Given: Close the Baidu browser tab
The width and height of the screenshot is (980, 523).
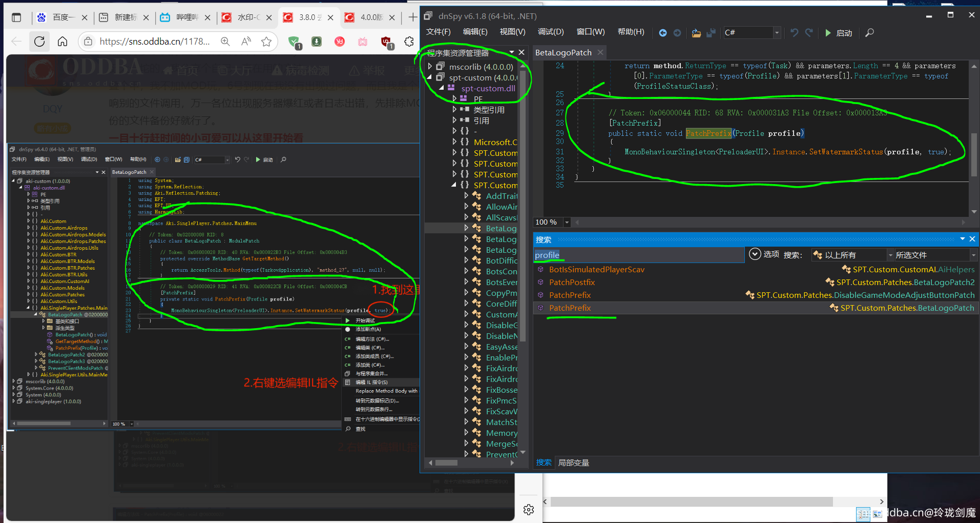Looking at the screenshot, I should click(85, 17).
